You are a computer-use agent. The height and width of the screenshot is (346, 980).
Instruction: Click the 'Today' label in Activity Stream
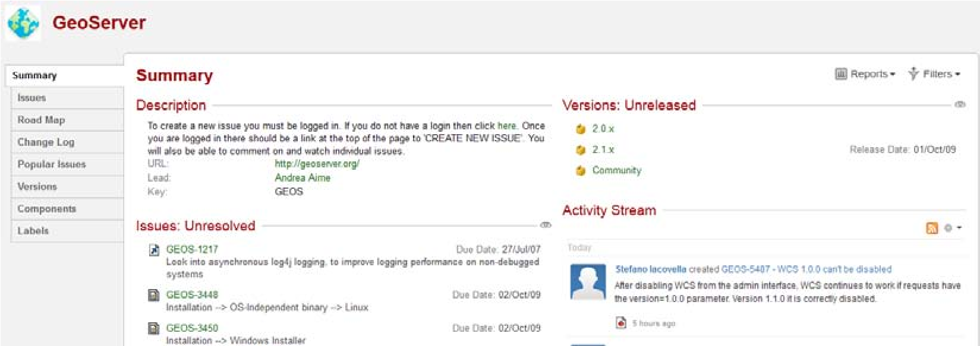(x=579, y=247)
